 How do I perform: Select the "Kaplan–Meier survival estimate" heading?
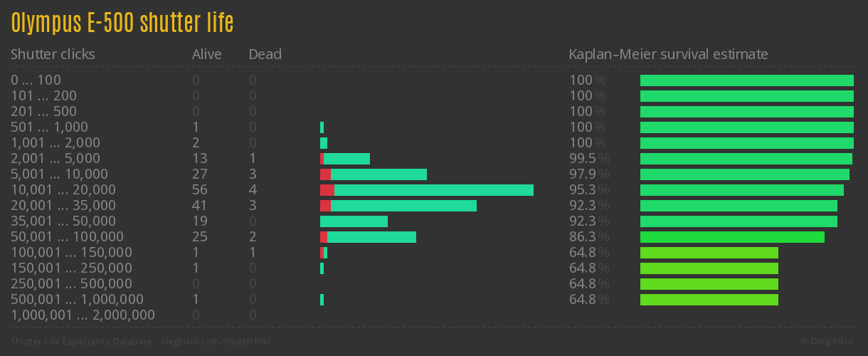pyautogui.click(x=668, y=54)
